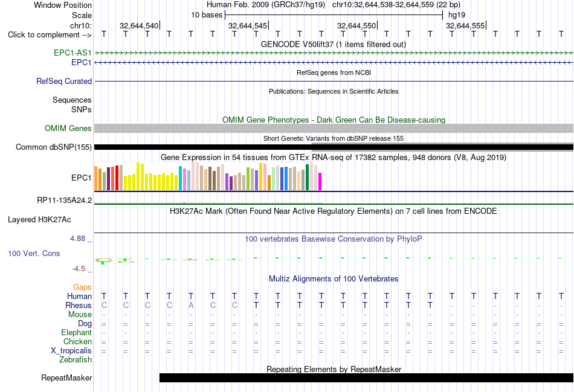The width and height of the screenshot is (574, 392).
Task: Select the 100 Vert. Cons label
Action: click(34, 253)
